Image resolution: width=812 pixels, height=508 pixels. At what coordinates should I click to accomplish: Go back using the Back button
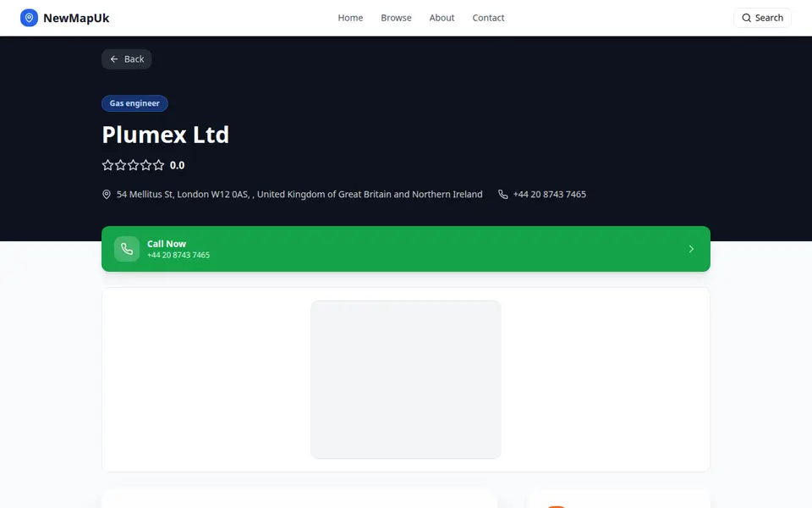pyautogui.click(x=126, y=59)
